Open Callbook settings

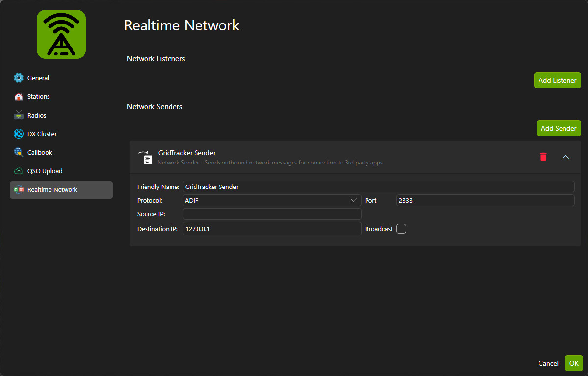pos(61,152)
